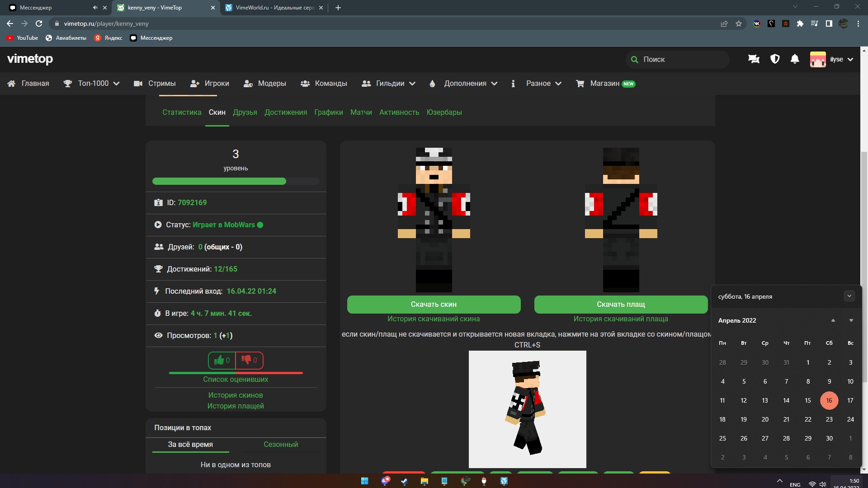Click the Windows Start button
Viewport: 868px width, 488px height.
tap(365, 481)
